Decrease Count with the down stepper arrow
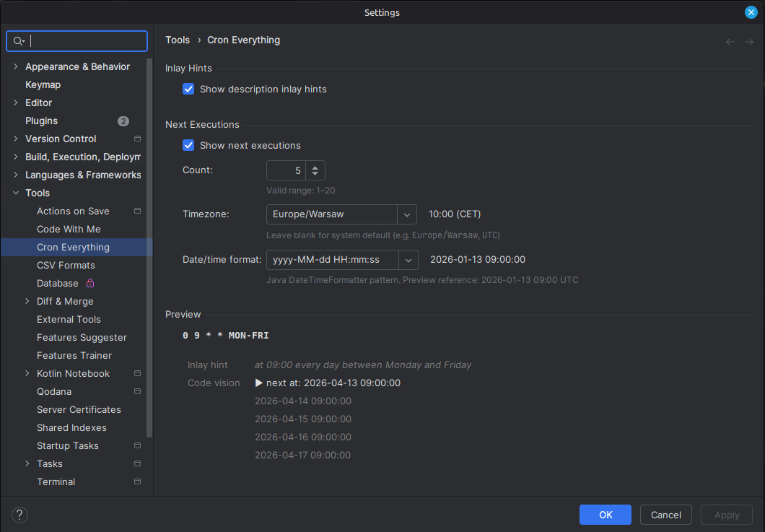The height and width of the screenshot is (532, 765). click(315, 174)
